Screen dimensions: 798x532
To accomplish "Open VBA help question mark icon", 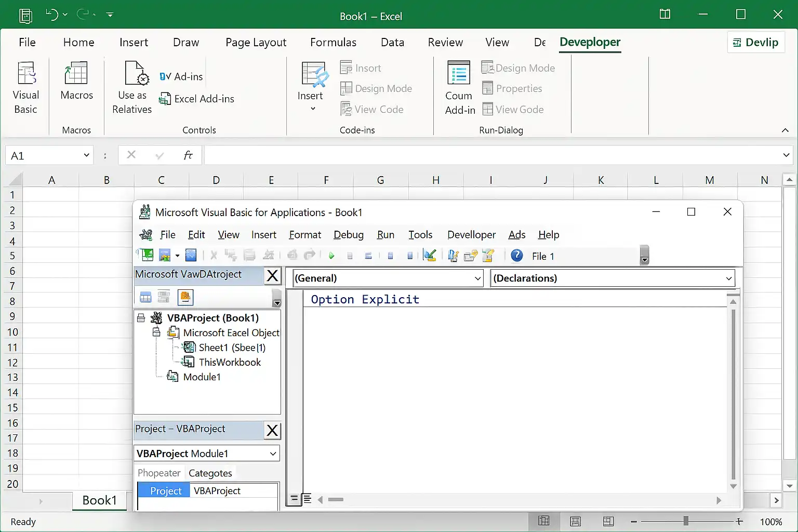I will pyautogui.click(x=516, y=256).
